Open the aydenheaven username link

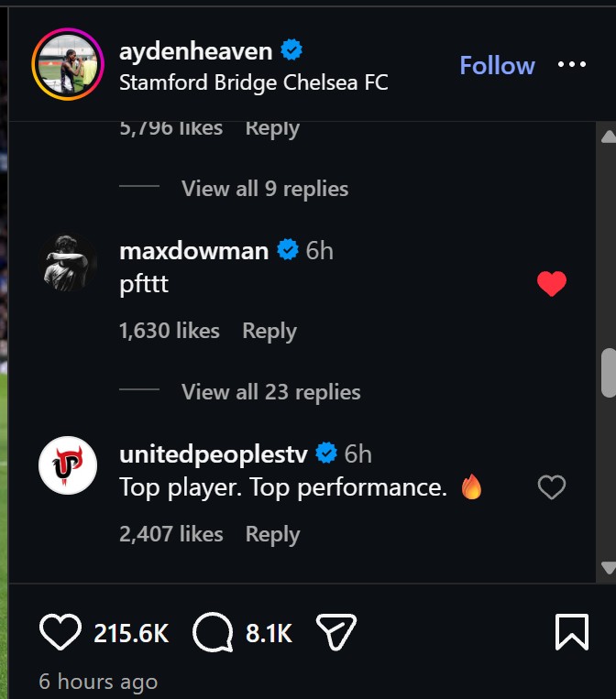pos(196,50)
